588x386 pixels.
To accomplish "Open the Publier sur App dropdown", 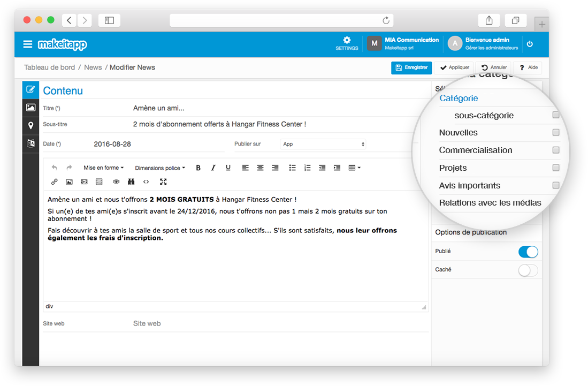I will pyautogui.click(x=323, y=144).
